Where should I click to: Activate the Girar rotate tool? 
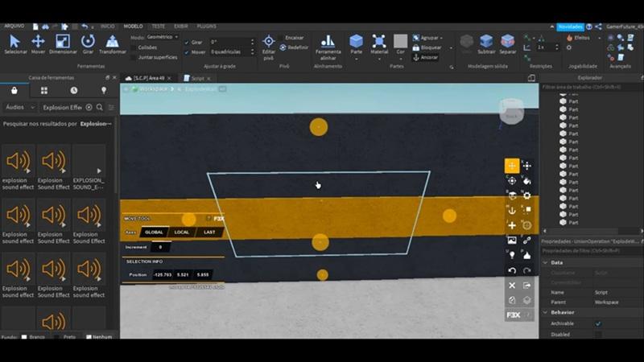(x=88, y=44)
